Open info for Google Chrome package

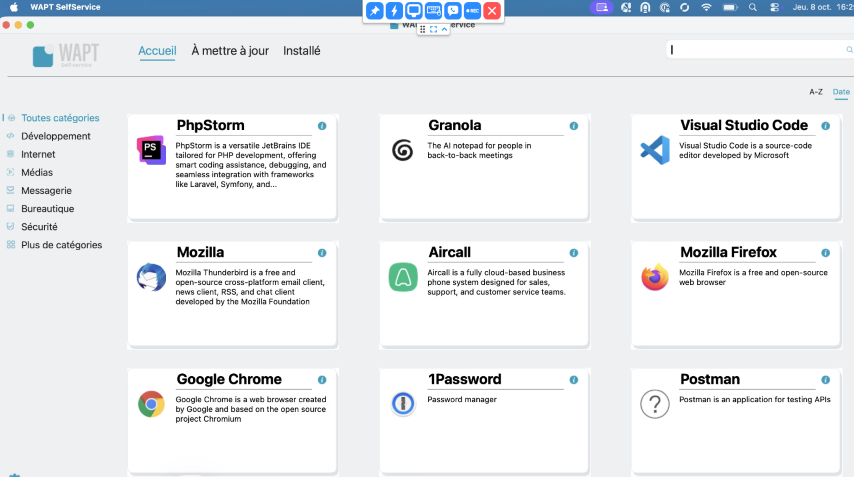pos(322,380)
